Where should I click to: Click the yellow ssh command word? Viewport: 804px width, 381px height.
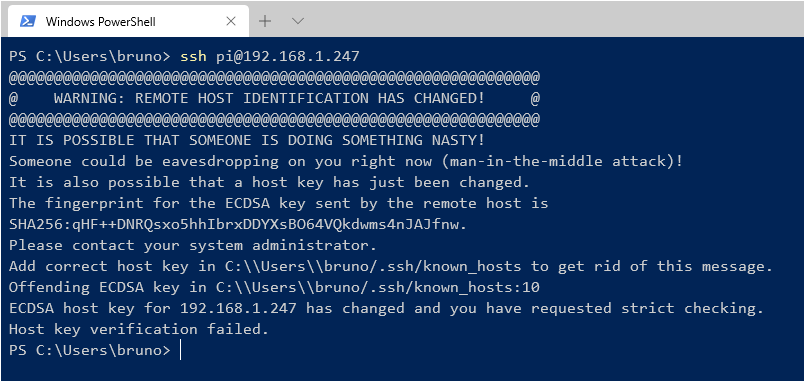click(193, 56)
